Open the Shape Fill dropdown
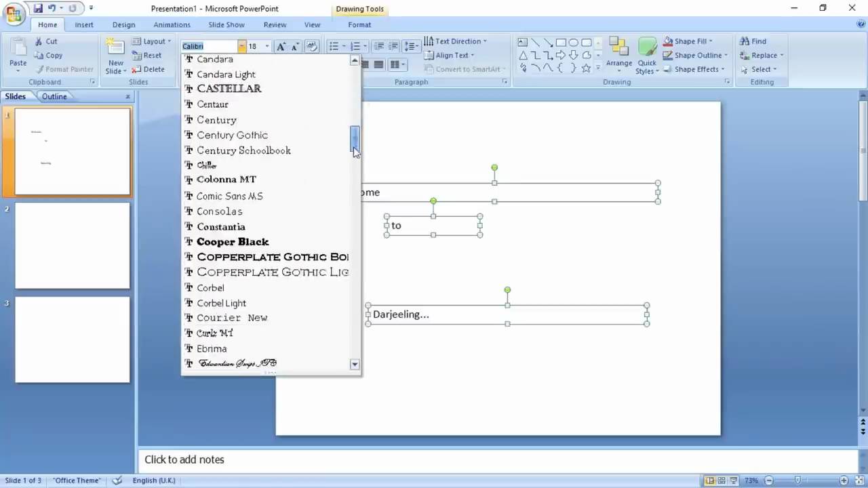 click(x=688, y=41)
